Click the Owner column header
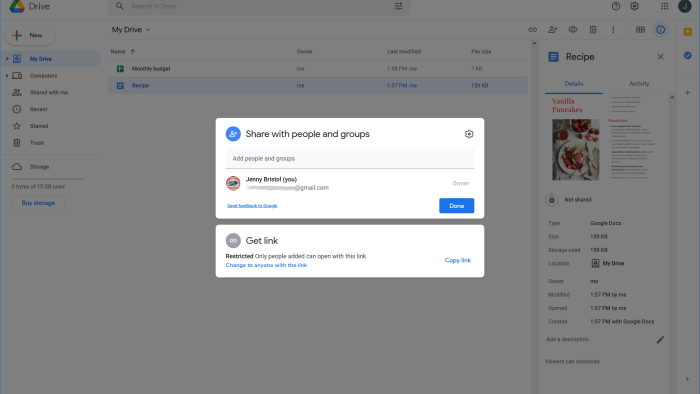Viewport: 700px width, 394px height. point(304,52)
